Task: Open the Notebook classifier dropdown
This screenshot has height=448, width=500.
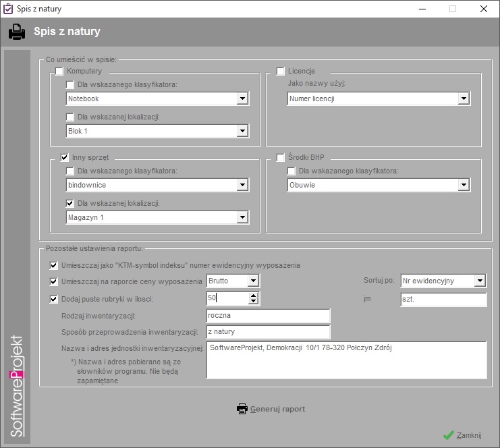Action: (x=242, y=99)
